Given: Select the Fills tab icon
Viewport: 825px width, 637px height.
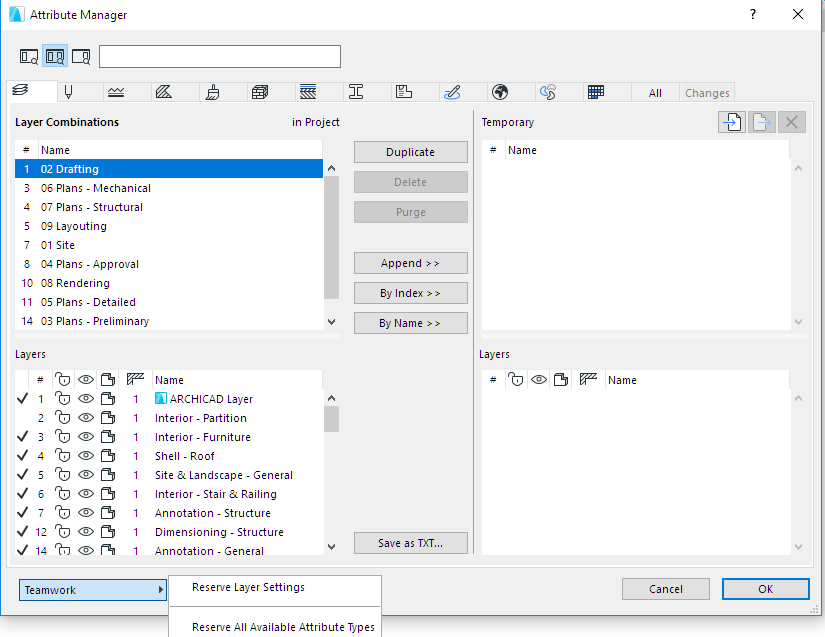Looking at the screenshot, I should coord(164,92).
